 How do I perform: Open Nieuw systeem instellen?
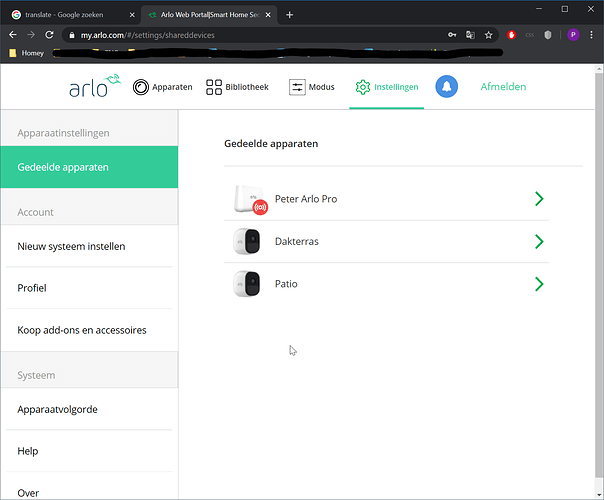[x=89, y=246]
